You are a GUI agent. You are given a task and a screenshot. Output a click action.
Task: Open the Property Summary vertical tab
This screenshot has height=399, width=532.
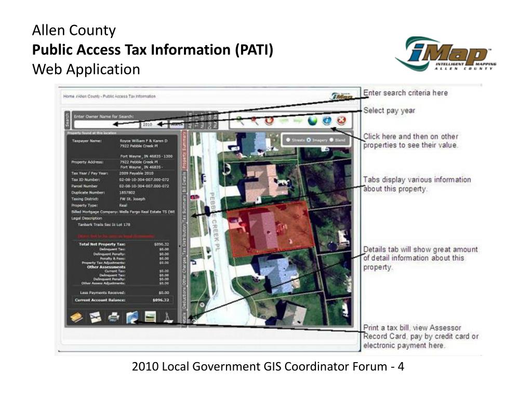[184, 150]
